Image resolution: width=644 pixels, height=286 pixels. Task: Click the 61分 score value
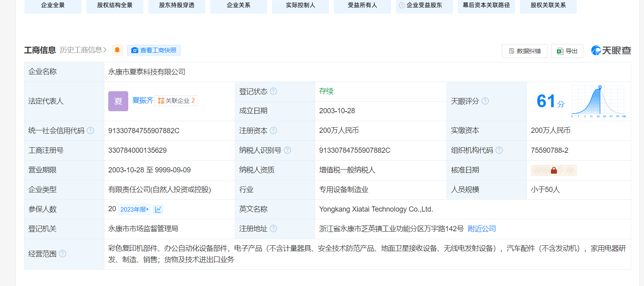551,101
